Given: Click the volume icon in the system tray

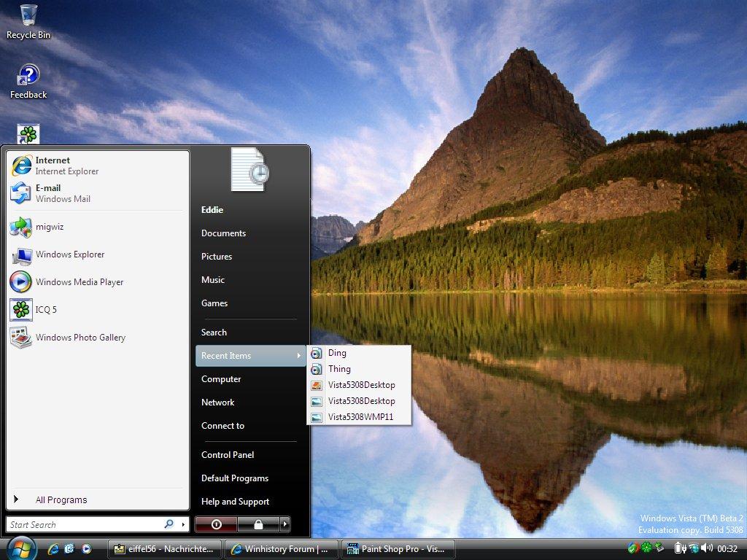Looking at the screenshot, I should point(707,548).
